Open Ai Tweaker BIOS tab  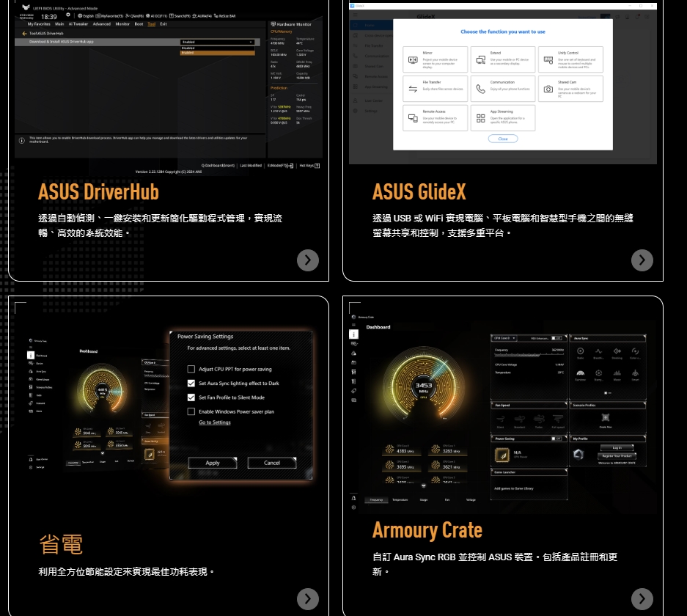(78, 24)
